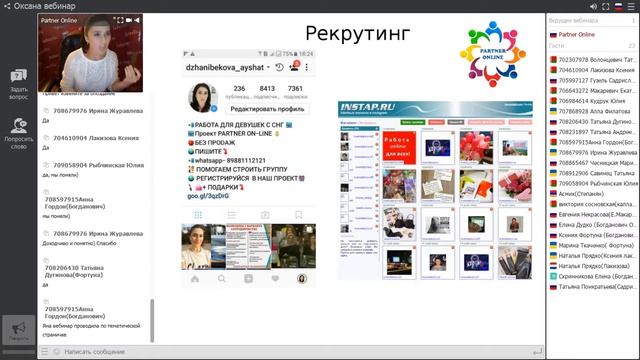The width and height of the screenshot is (640, 360).
Task: Open Instagram tagged photos tab
Action: [x=265, y=215]
